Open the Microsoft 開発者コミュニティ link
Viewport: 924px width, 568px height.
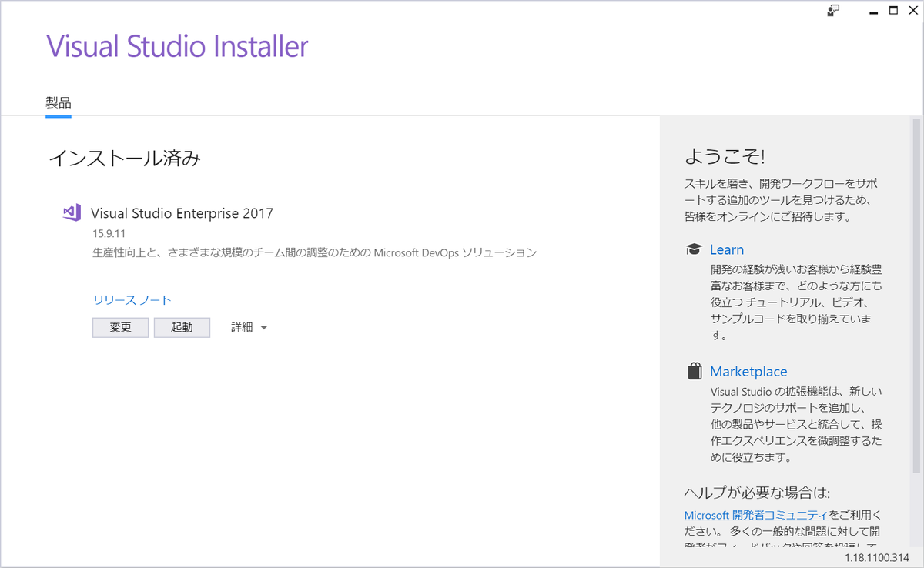[x=756, y=514]
